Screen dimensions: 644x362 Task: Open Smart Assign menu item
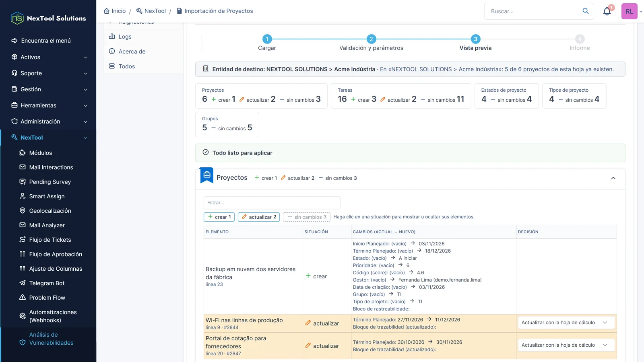click(x=47, y=196)
